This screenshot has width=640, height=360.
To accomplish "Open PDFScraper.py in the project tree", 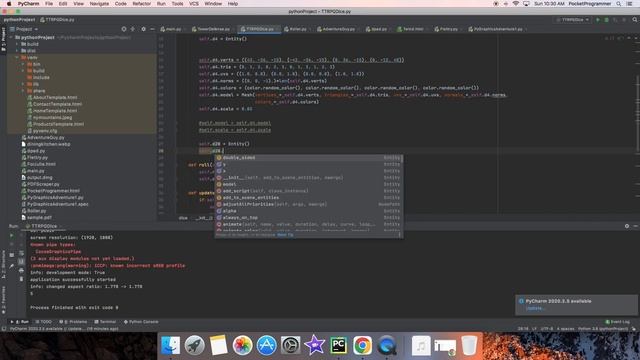I will click(43, 184).
